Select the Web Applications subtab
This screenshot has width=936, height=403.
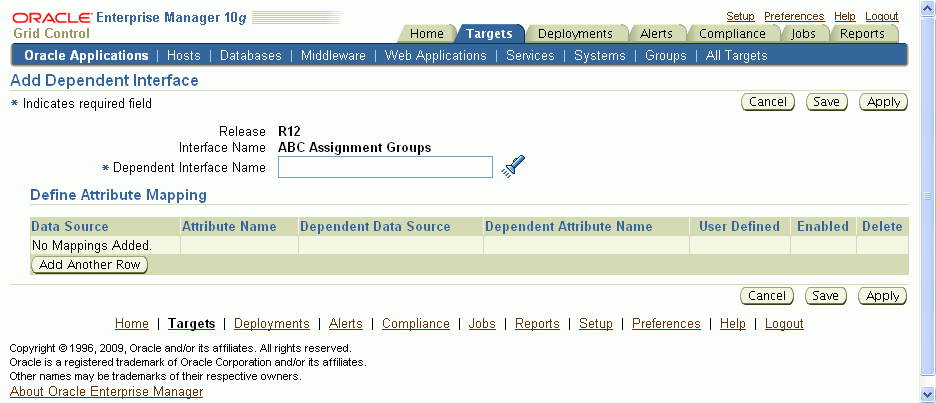[436, 56]
